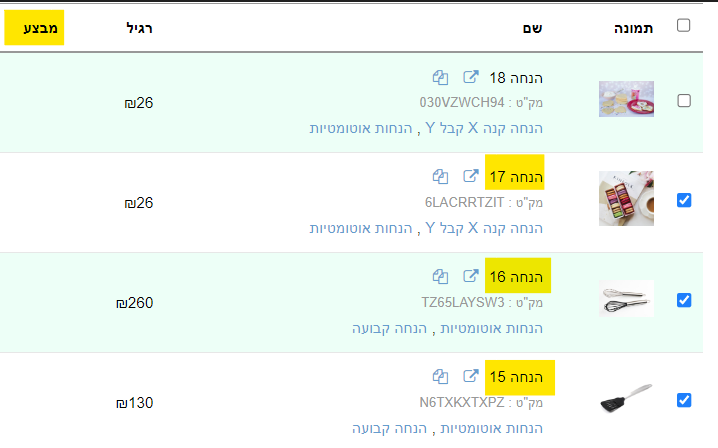This screenshot has height=448, width=718.
Task: Open הנחה 15 in a new tab
Action: coord(470,376)
